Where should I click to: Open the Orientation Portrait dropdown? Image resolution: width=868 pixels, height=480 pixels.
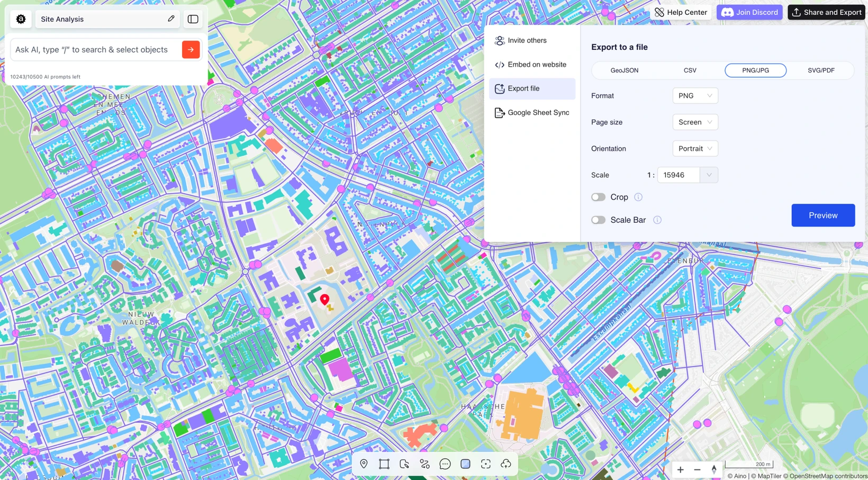695,149
